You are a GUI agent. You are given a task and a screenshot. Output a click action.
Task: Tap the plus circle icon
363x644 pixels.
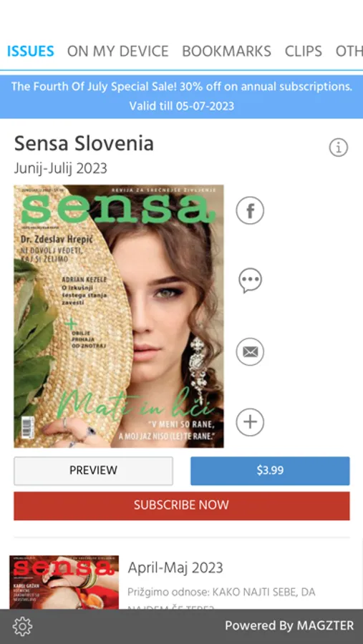coord(250,422)
